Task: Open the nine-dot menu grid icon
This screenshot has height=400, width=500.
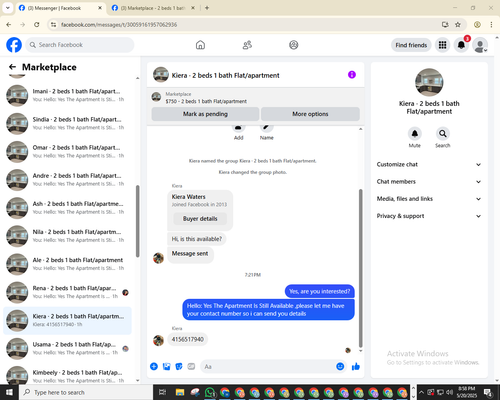Action: click(x=442, y=45)
